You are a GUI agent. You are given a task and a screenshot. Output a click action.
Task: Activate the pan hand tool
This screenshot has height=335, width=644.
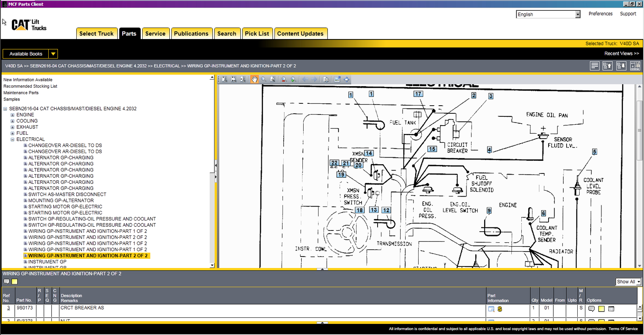pos(254,80)
